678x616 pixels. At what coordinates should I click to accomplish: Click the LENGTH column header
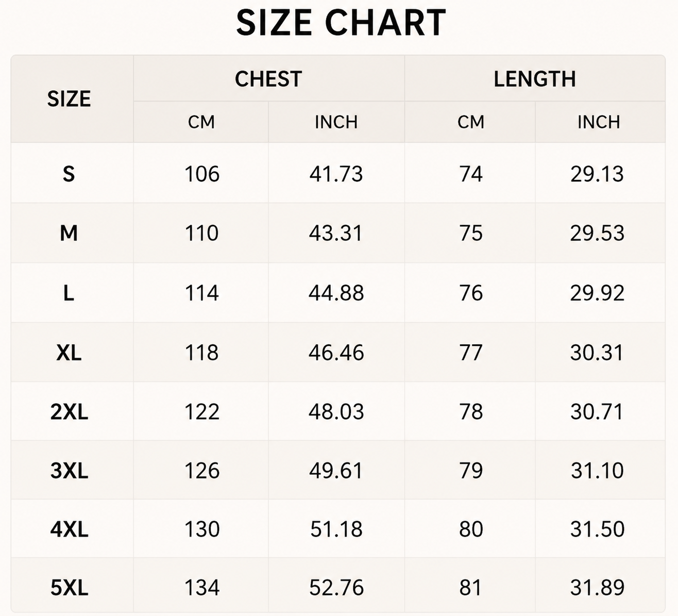point(535,79)
